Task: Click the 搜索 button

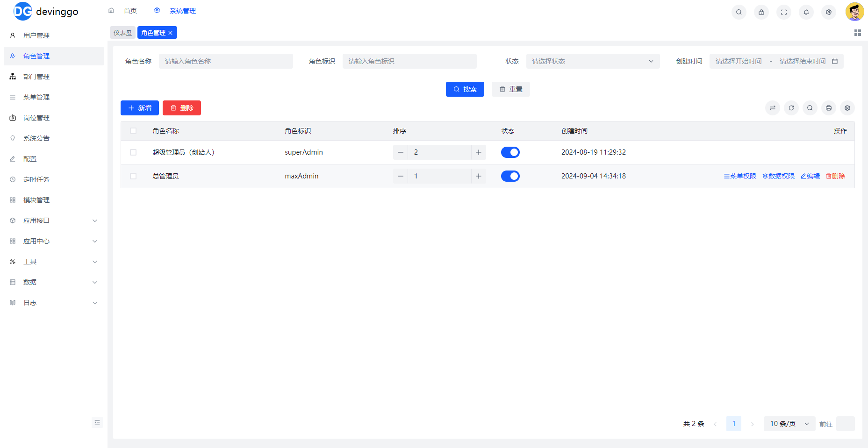Action: point(465,89)
